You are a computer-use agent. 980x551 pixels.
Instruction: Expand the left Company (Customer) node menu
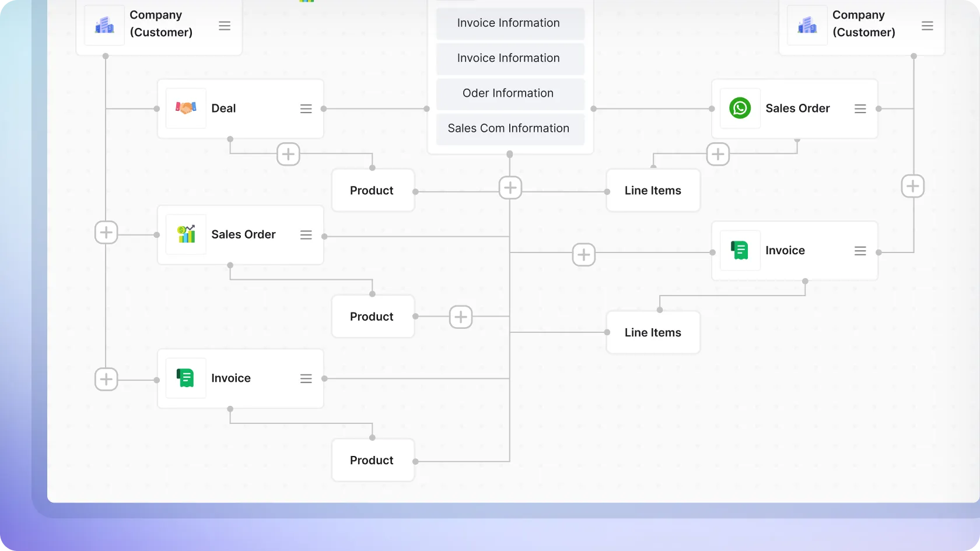[225, 26]
